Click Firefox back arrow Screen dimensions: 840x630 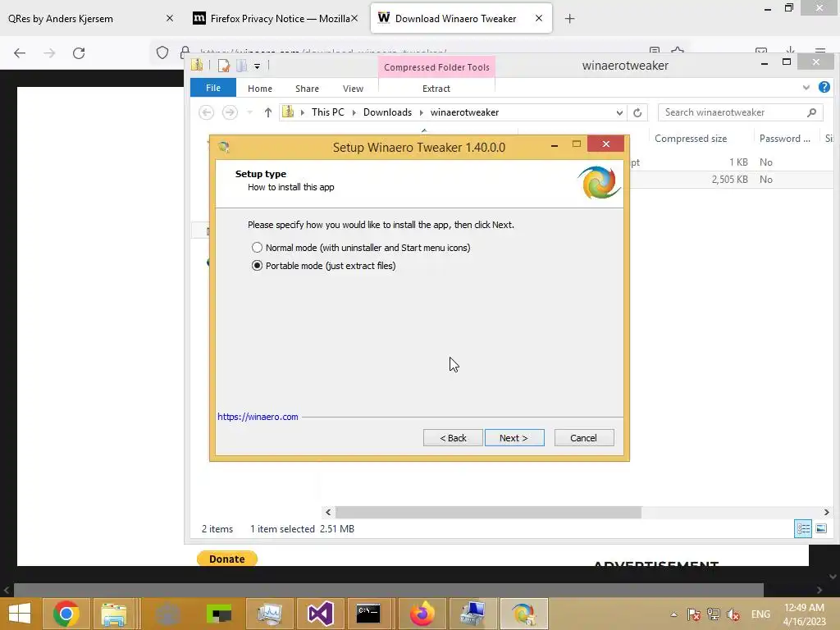pyautogui.click(x=20, y=53)
